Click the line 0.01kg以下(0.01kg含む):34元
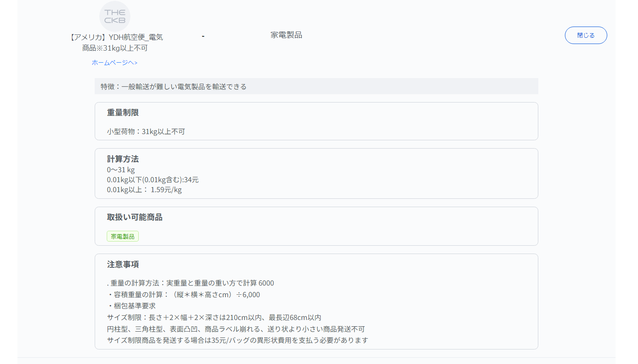Viewport: 638px width, 364px height. (153, 180)
